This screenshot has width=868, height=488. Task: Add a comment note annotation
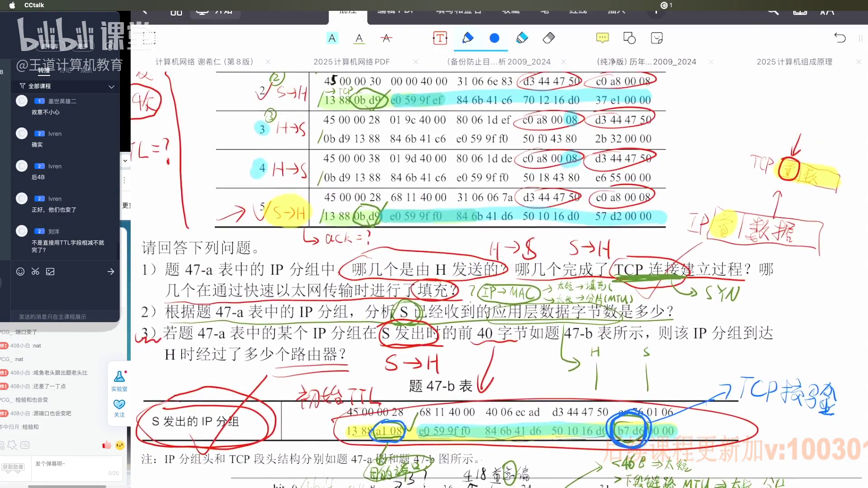click(602, 38)
